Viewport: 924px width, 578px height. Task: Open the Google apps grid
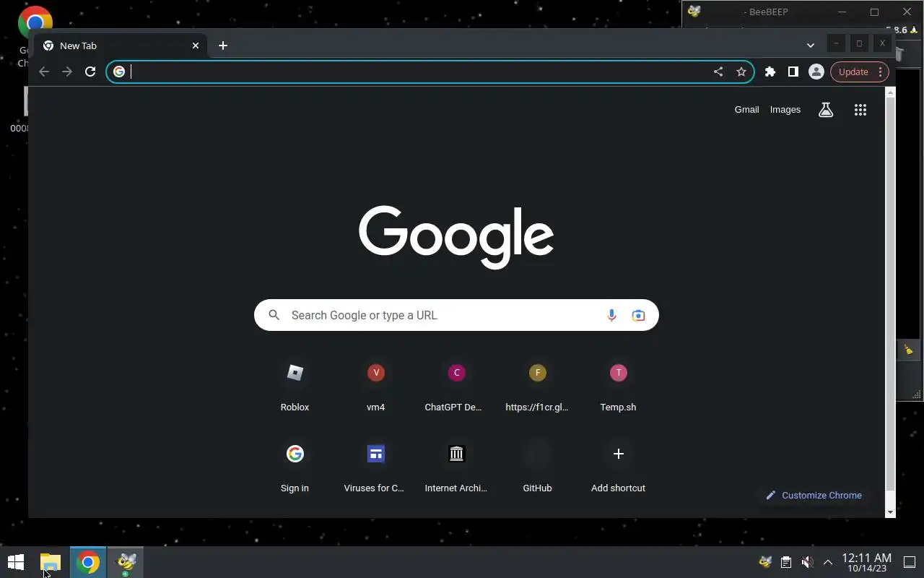pyautogui.click(x=860, y=110)
